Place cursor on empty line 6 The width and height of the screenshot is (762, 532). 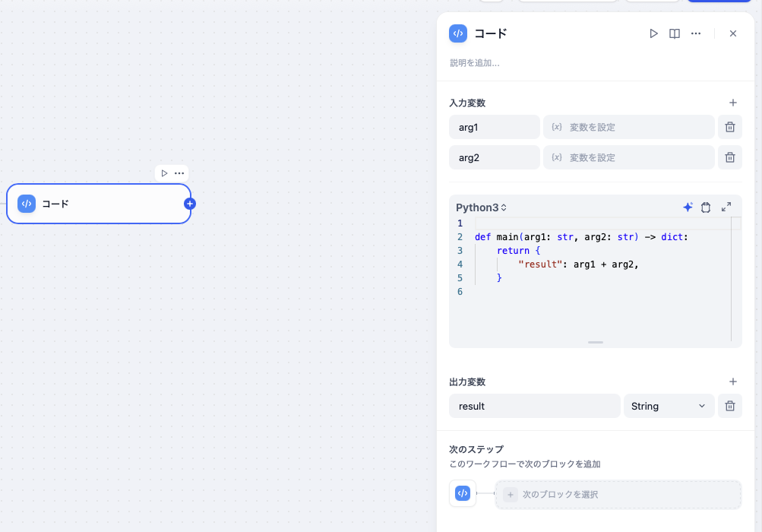click(x=602, y=291)
